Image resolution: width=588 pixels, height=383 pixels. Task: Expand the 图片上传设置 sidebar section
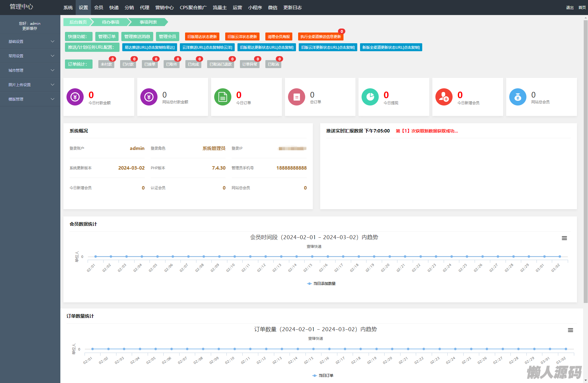pyautogui.click(x=30, y=85)
